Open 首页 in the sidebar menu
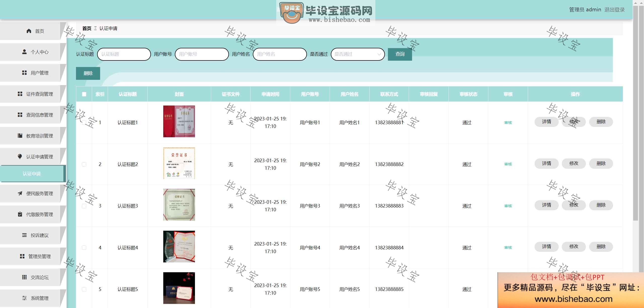The image size is (644, 308). pyautogui.click(x=33, y=31)
